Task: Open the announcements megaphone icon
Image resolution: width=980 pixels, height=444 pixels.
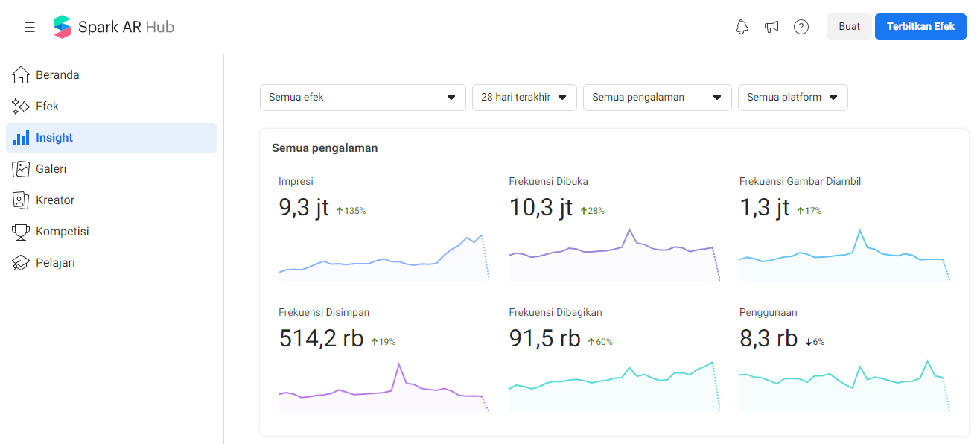Action: point(771,28)
